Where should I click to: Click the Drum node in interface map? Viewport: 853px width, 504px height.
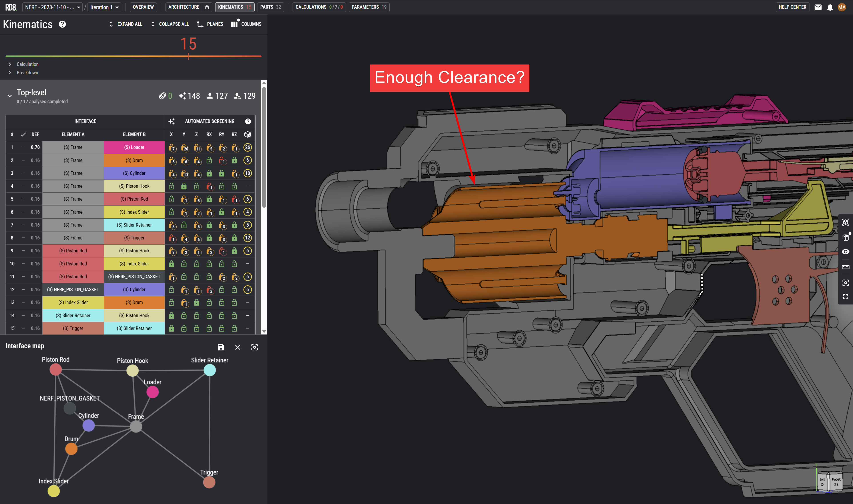pos(71,449)
